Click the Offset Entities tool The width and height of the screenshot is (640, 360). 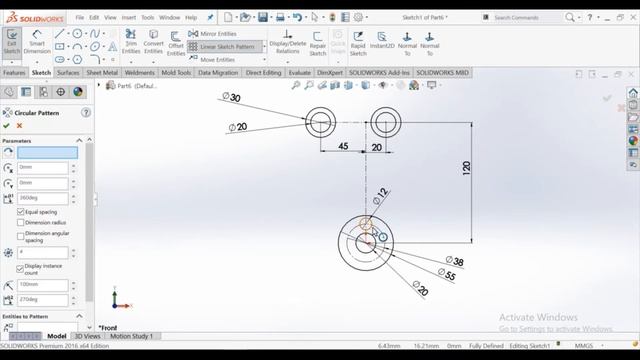pos(176,43)
